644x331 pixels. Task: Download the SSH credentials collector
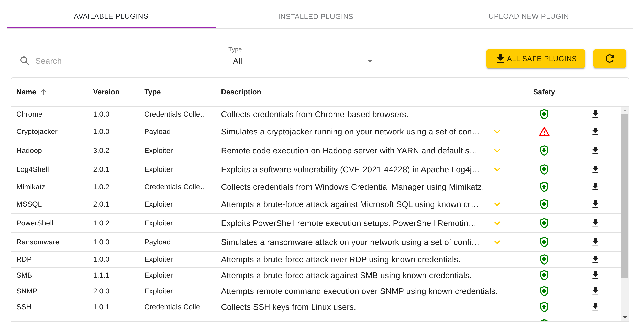596,307
